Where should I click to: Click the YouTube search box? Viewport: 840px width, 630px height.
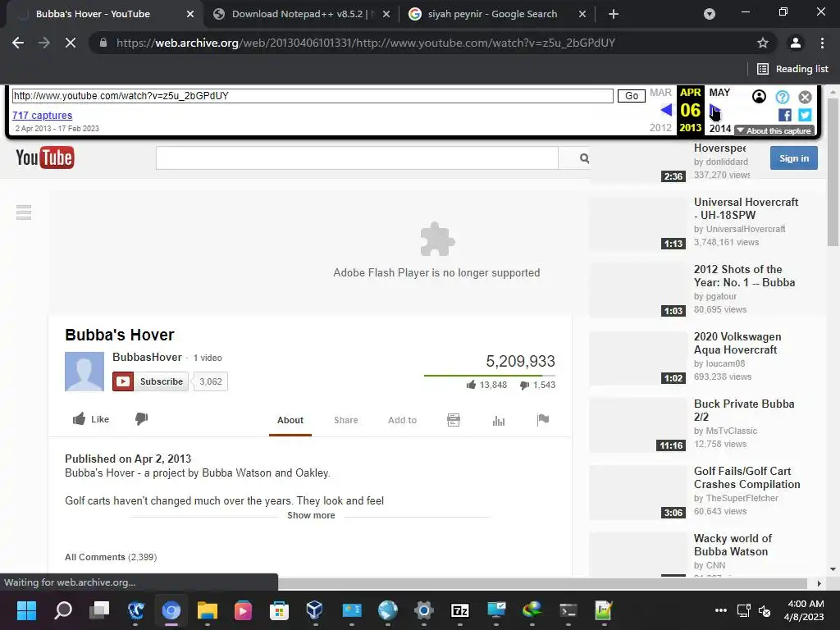(x=357, y=158)
